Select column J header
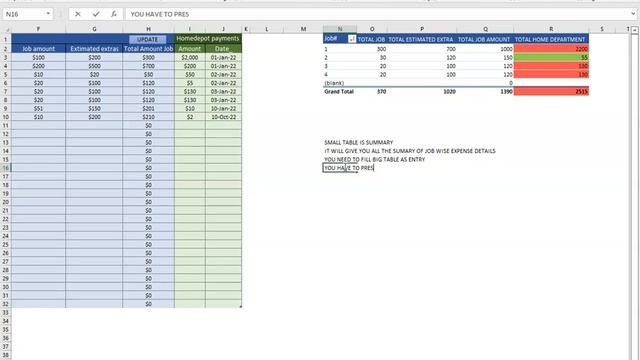Viewport: 640px width, 360px height. (223, 29)
